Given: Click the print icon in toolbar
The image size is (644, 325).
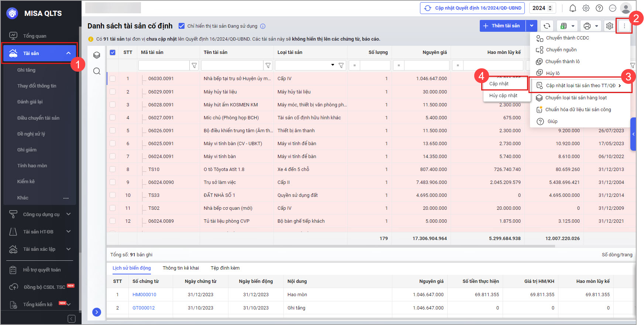Looking at the screenshot, I should [x=587, y=26].
